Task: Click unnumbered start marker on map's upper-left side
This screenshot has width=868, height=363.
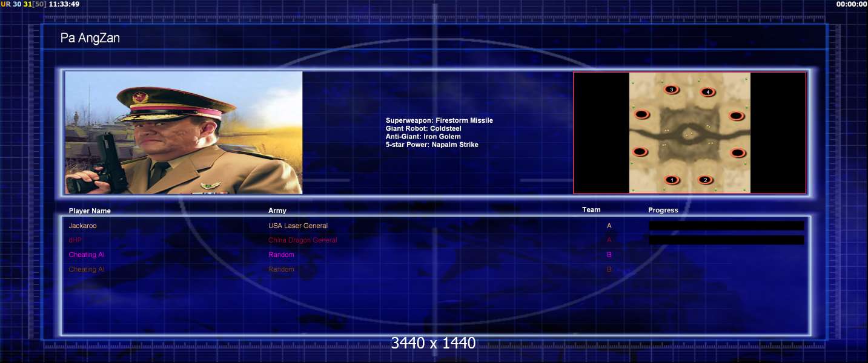Action: (641, 114)
